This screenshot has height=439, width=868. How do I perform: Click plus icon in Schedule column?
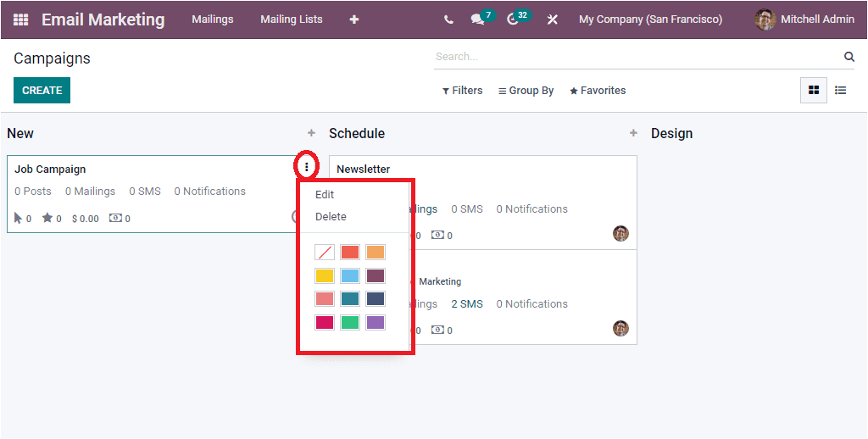click(633, 133)
